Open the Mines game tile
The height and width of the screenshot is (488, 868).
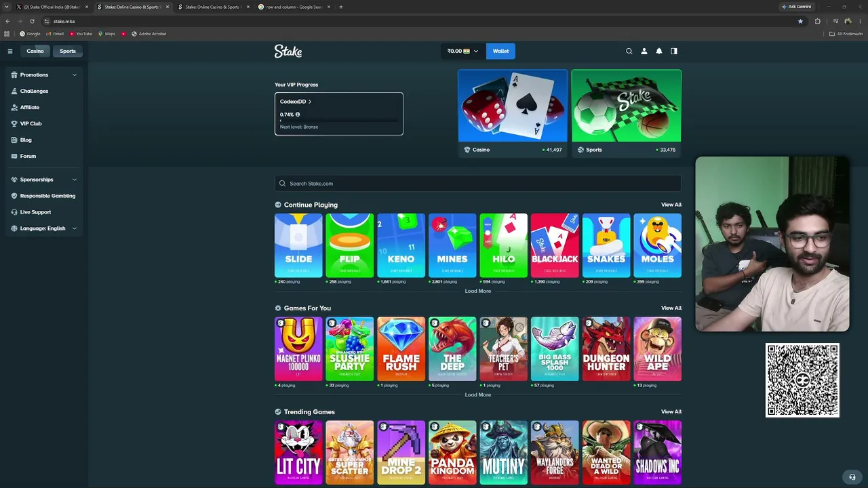[452, 245]
